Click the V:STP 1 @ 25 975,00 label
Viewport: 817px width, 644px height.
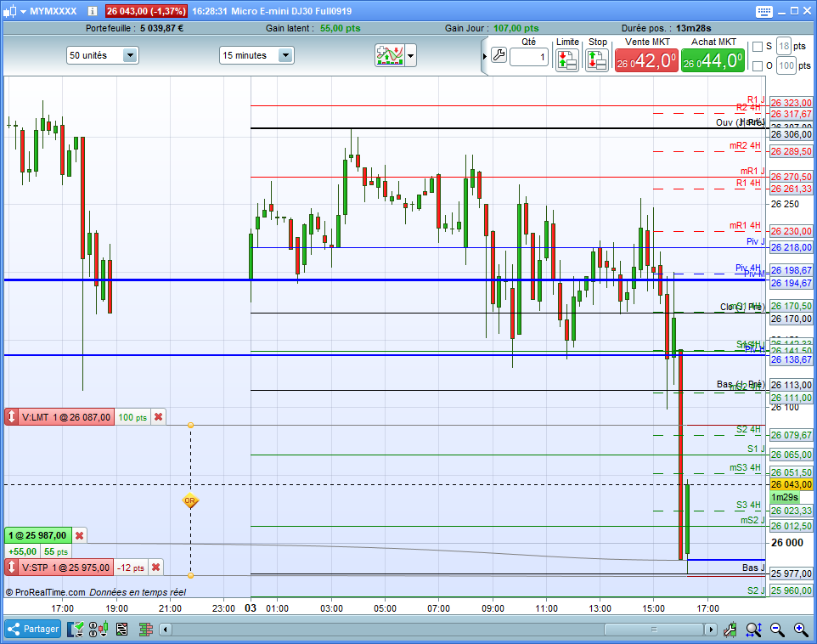coord(65,568)
